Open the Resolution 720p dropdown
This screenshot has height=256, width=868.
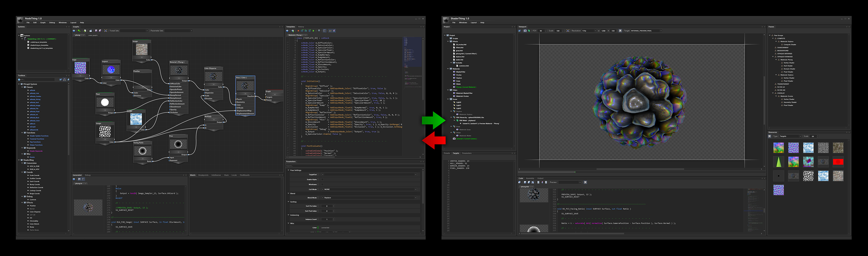(x=588, y=31)
